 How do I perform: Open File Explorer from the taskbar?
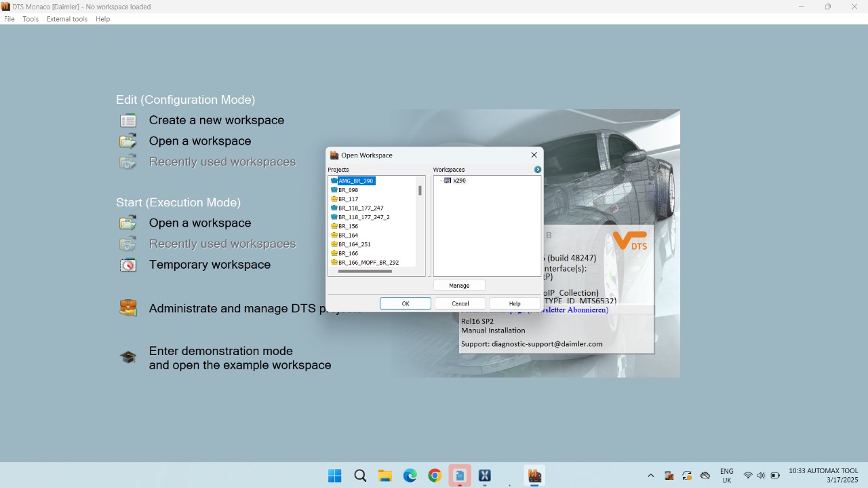pyautogui.click(x=385, y=476)
